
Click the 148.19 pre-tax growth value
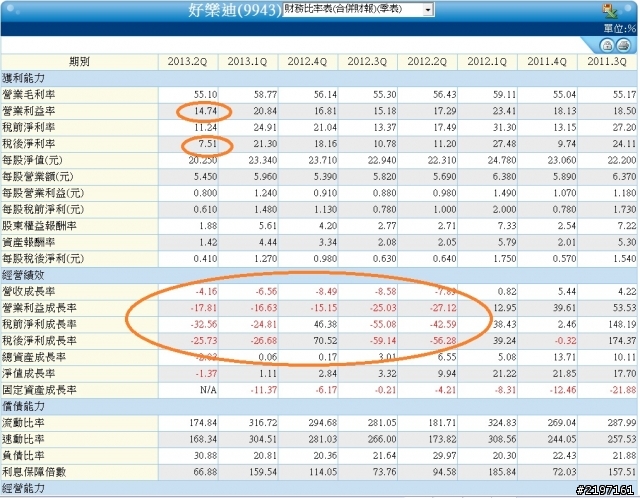click(x=622, y=325)
